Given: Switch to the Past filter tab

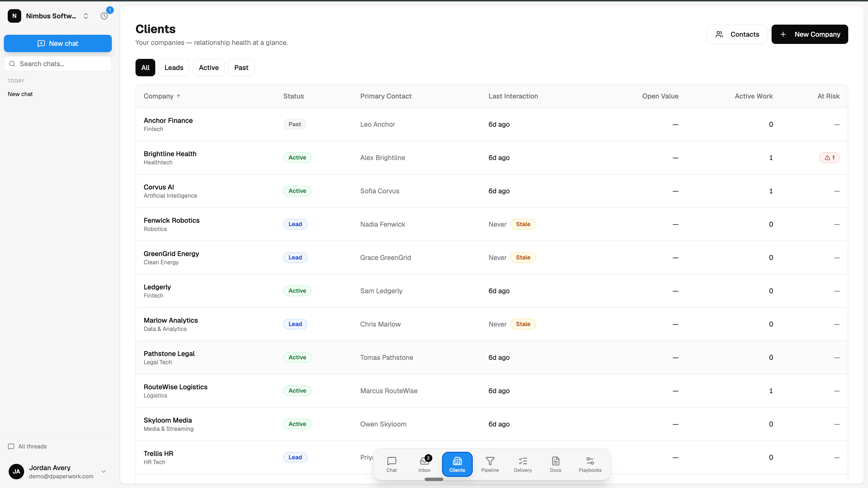Looking at the screenshot, I should 241,67.
